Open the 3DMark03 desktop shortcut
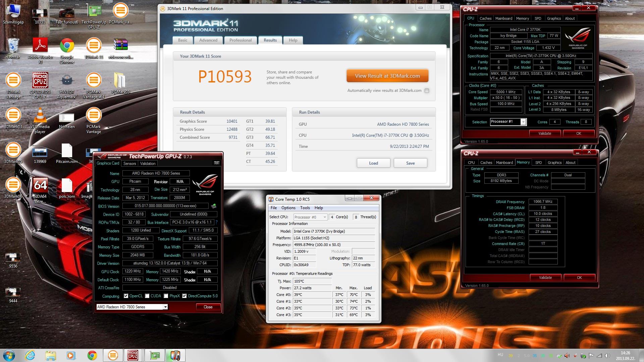This screenshot has width=644, height=362. tap(13, 118)
